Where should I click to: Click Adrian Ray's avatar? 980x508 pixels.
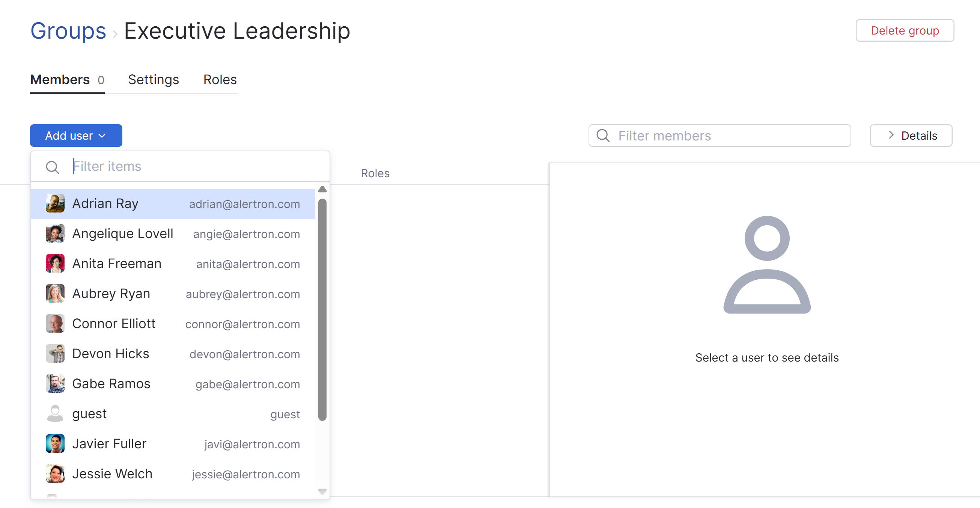[x=55, y=203]
